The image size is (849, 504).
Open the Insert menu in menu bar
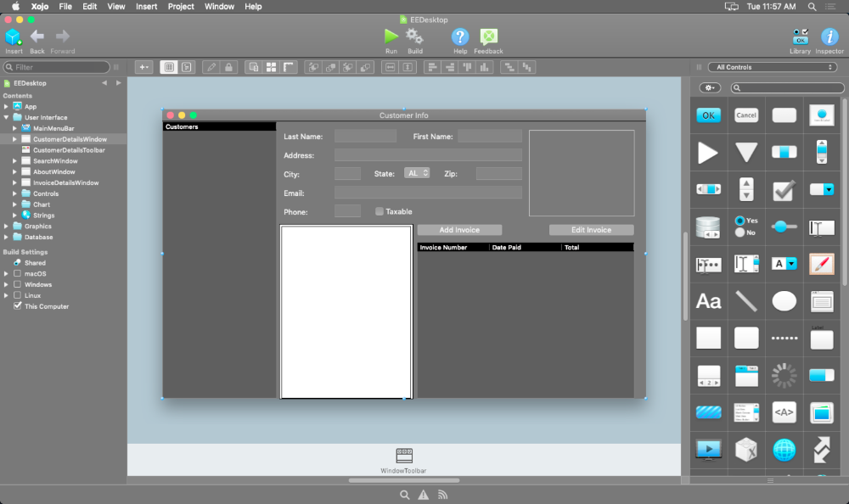pyautogui.click(x=146, y=6)
